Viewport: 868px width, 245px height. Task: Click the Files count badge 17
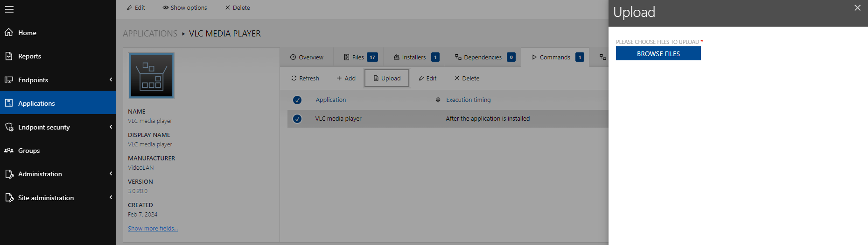tap(372, 57)
